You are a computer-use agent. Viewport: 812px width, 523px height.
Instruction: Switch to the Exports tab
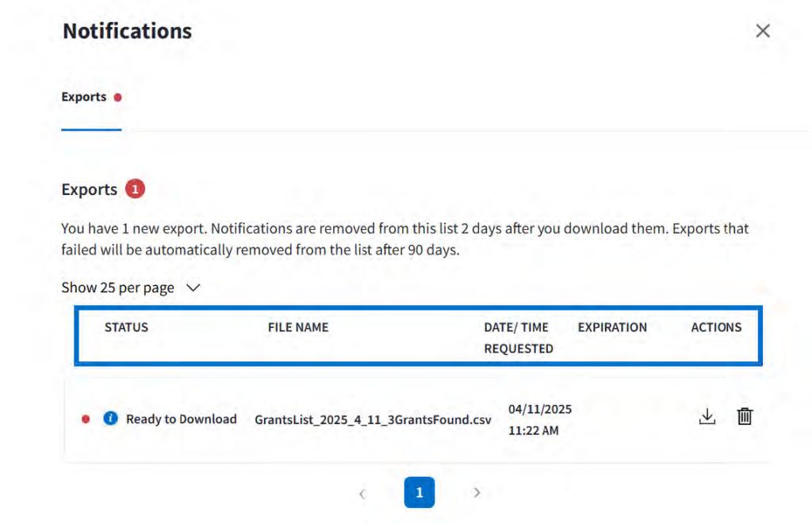pyautogui.click(x=84, y=97)
